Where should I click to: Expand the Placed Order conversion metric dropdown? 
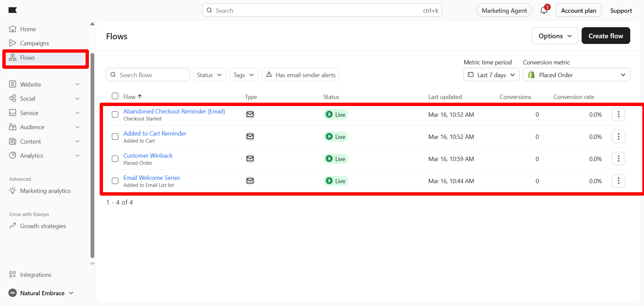[576, 75]
